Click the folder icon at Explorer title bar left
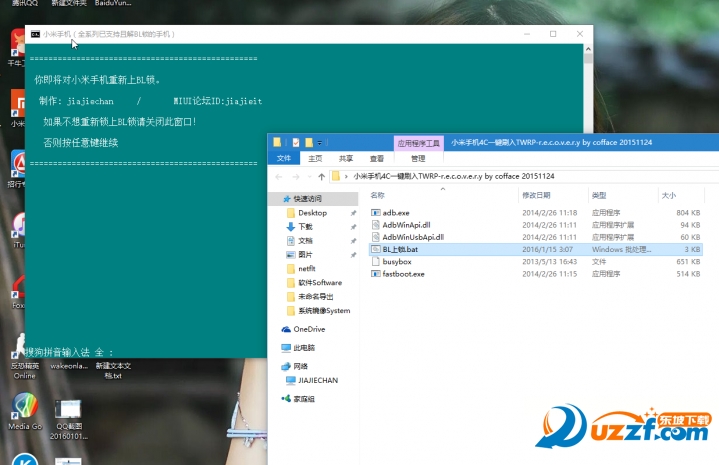 (x=277, y=143)
